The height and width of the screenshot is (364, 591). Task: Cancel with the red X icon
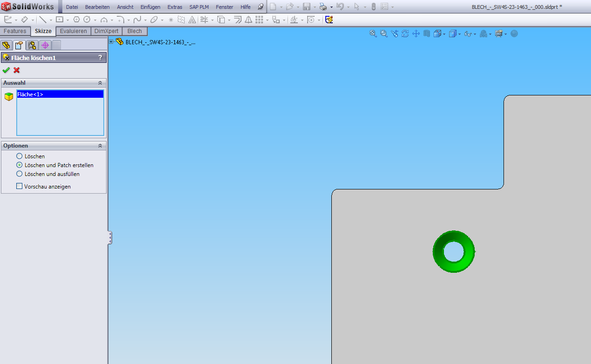point(17,70)
